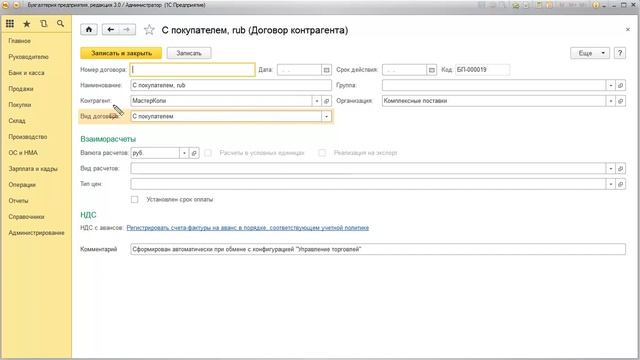
Task: Open the НДС с авансов invoice registration link
Action: point(248,228)
